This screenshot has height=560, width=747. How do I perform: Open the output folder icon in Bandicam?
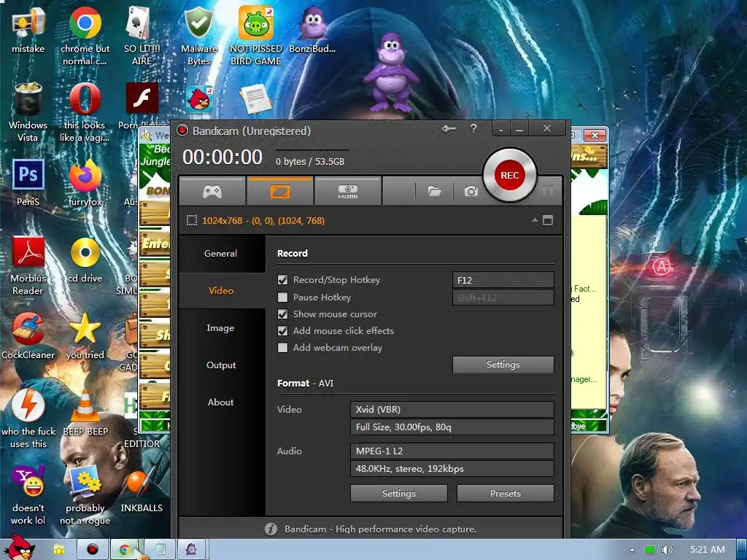tap(434, 192)
